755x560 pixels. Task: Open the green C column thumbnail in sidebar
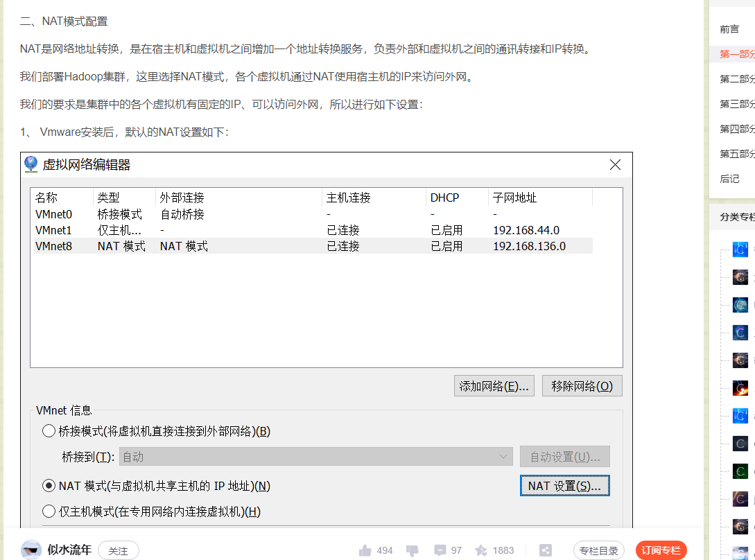(x=740, y=471)
